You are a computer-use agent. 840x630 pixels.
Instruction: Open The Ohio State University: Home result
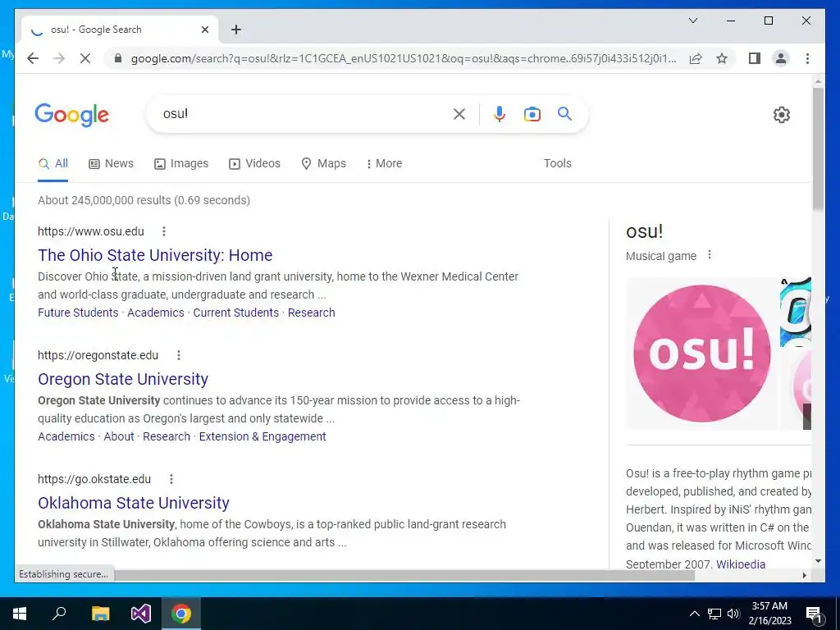click(155, 255)
